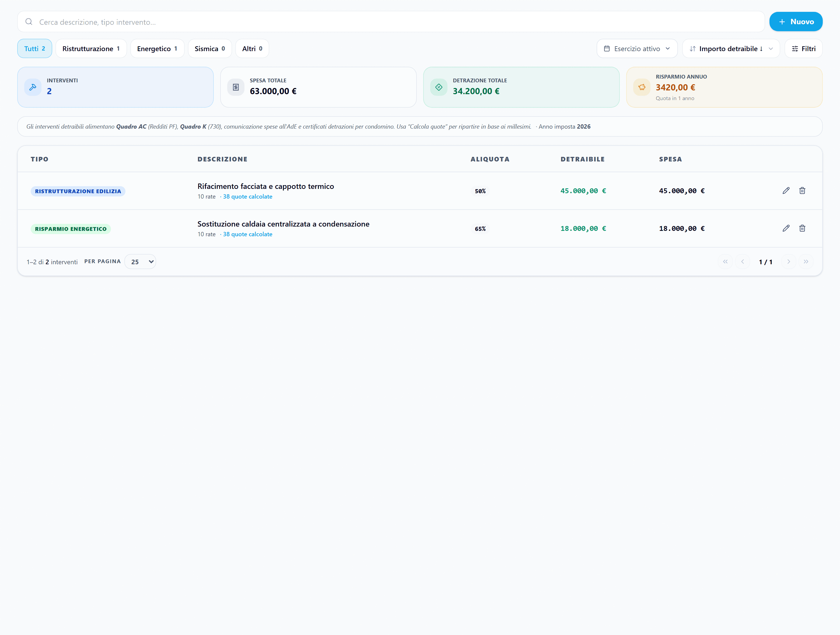The width and height of the screenshot is (840, 635).
Task: Click the SPESA column header
Action: pos(670,159)
